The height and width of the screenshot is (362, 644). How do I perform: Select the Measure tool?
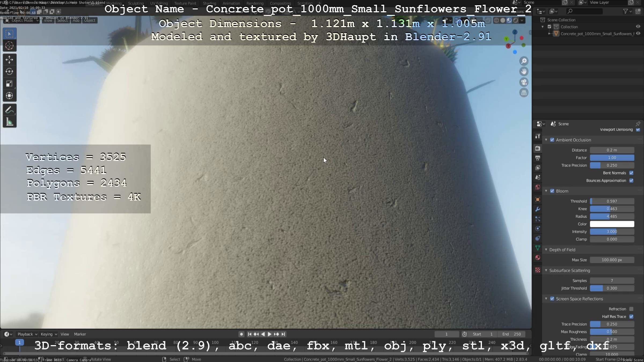9,122
